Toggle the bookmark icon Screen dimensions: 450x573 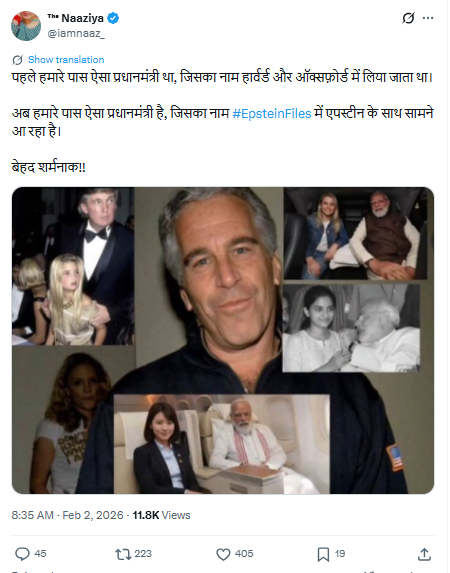pos(323,554)
